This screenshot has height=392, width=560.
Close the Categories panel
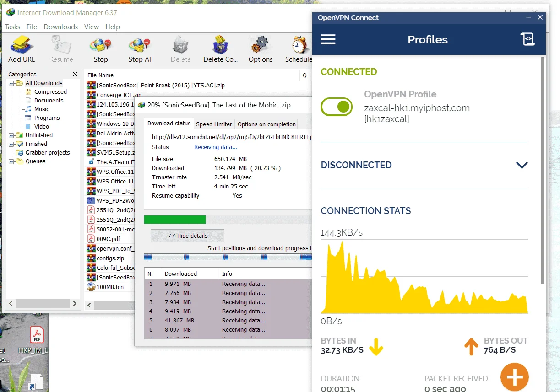coord(75,74)
